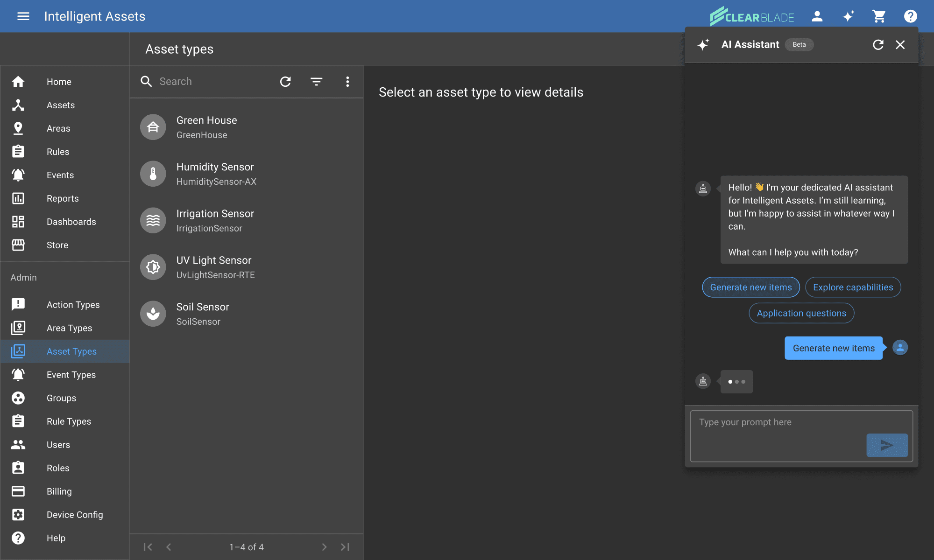This screenshot has height=560, width=934.
Task: Click the Explore capabilities chip
Action: pos(853,287)
